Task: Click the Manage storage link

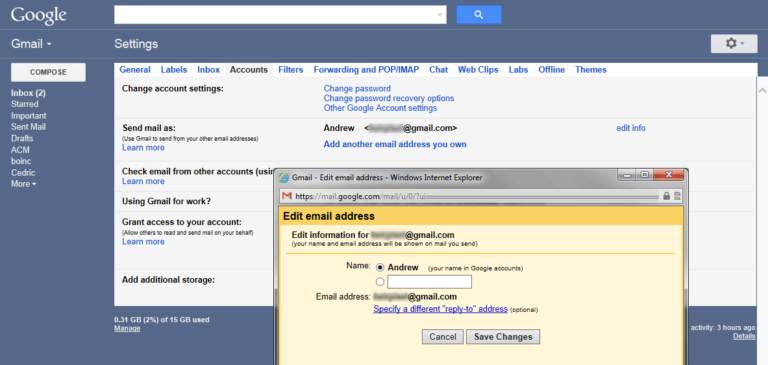Action: pyautogui.click(x=127, y=328)
